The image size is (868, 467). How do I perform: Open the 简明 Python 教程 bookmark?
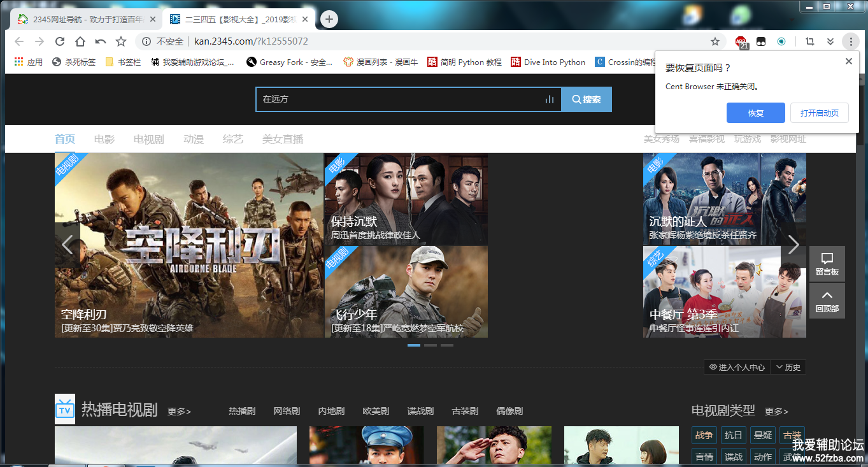tap(465, 62)
